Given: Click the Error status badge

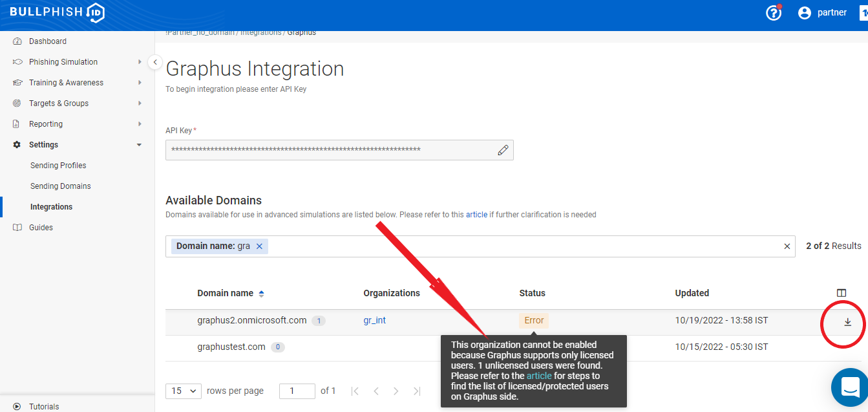Looking at the screenshot, I should [x=534, y=320].
